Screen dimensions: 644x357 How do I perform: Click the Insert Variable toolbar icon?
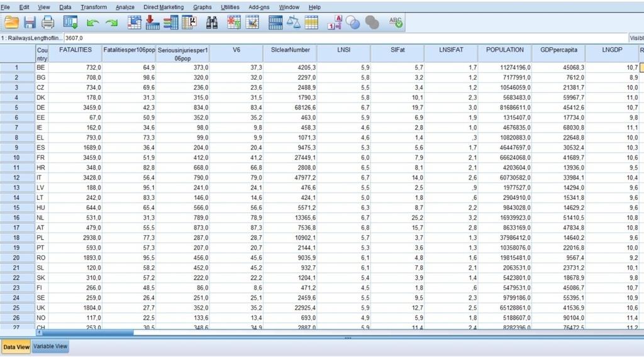click(253, 23)
